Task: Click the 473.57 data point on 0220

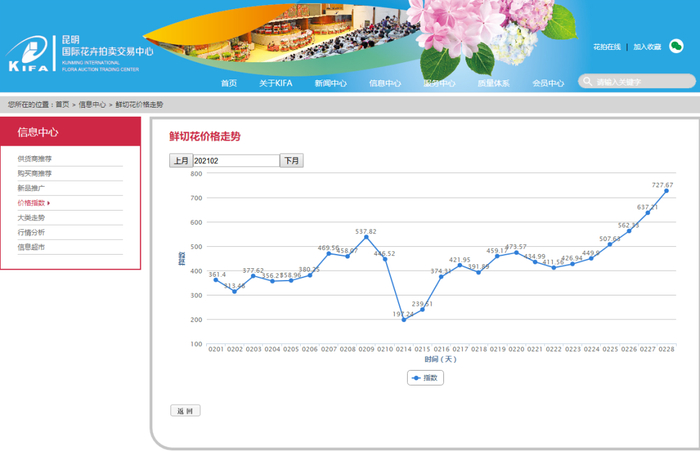Action: [x=517, y=253]
